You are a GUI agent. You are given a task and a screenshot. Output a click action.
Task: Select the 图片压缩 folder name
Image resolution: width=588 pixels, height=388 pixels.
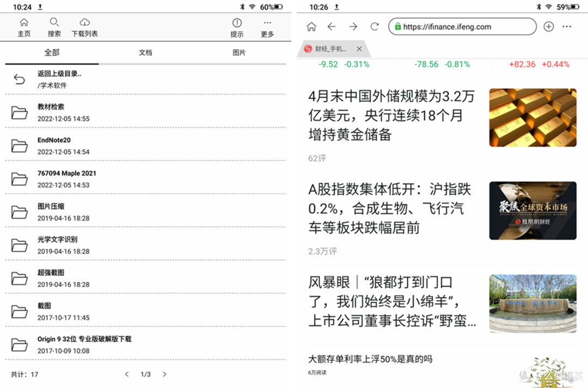(x=51, y=206)
